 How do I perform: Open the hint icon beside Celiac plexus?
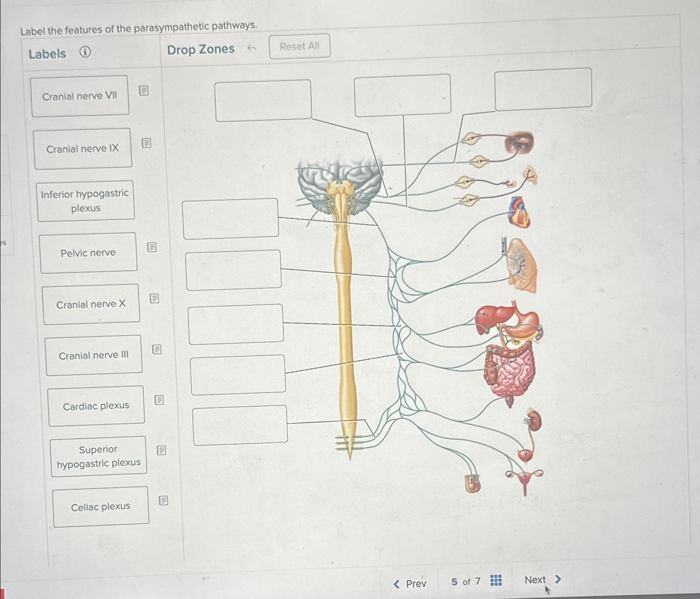(x=163, y=501)
